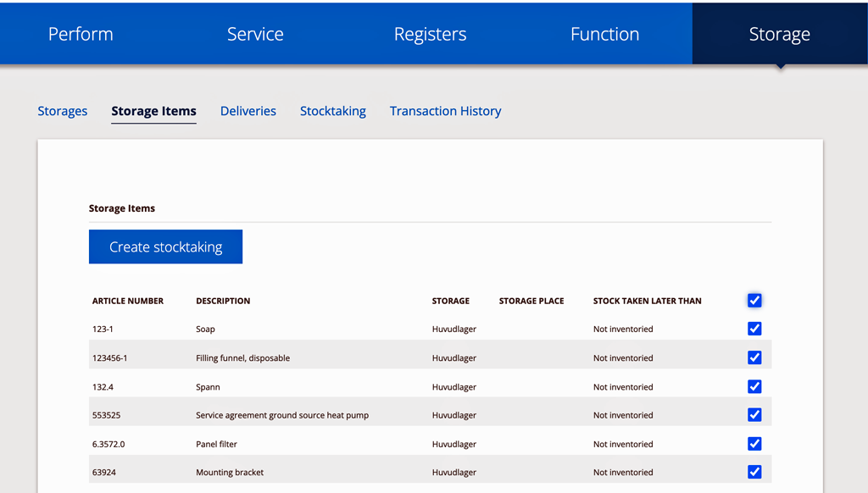
Task: Click the STORAGE PLACE column header
Action: [x=531, y=301]
